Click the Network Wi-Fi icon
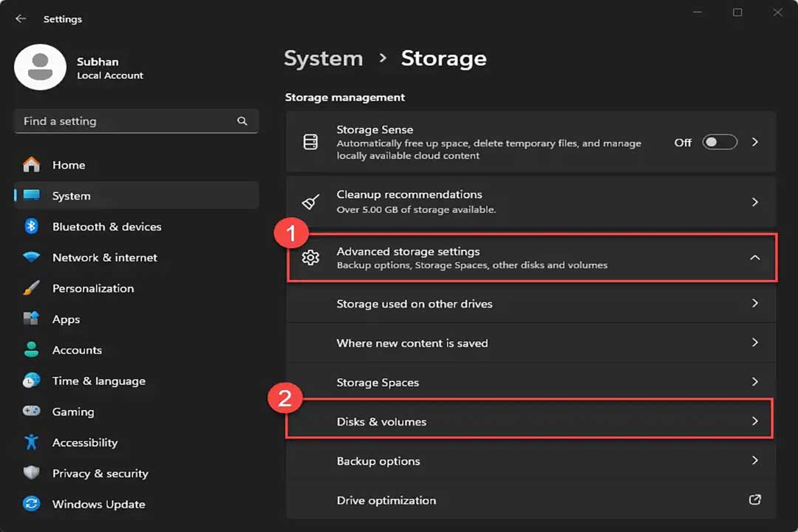The image size is (798, 532). click(x=32, y=257)
